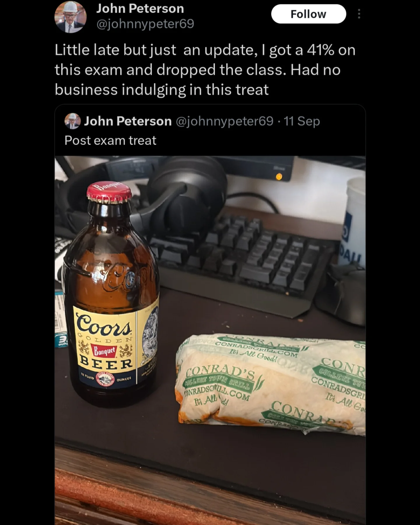Open the 'Post exam treat' quoted text
Image resolution: width=420 pixels, height=525 pixels.
pyautogui.click(x=110, y=141)
